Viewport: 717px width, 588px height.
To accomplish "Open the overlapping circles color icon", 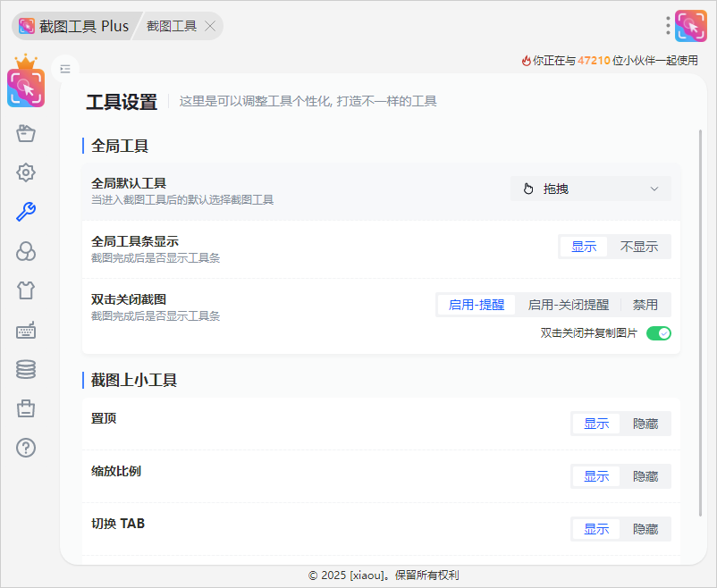I will pos(26,251).
